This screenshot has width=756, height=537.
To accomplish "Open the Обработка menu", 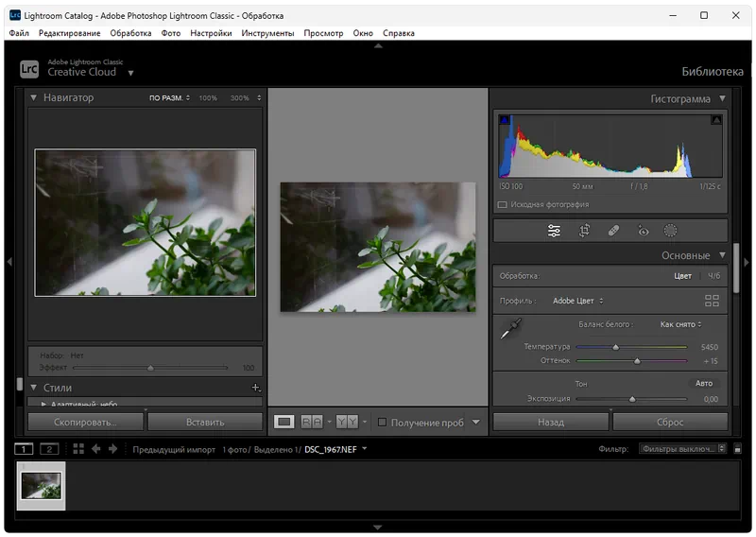I will click(x=130, y=33).
